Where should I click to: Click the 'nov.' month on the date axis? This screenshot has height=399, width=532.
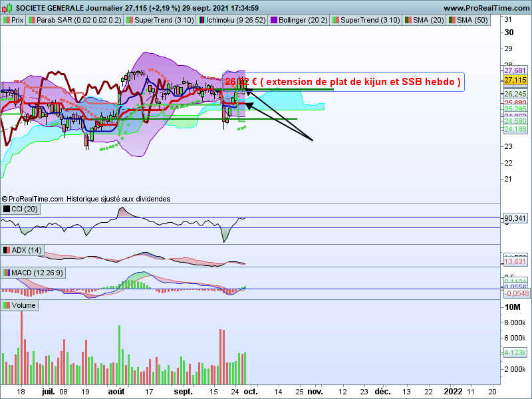pos(315,392)
